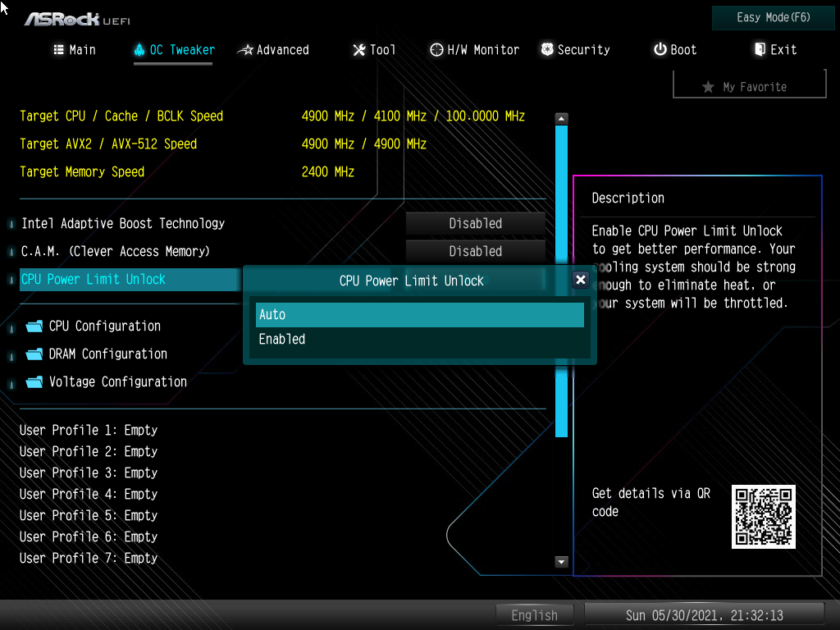This screenshot has height=630, width=840.
Task: Click the Security shield icon
Action: pyautogui.click(x=547, y=50)
